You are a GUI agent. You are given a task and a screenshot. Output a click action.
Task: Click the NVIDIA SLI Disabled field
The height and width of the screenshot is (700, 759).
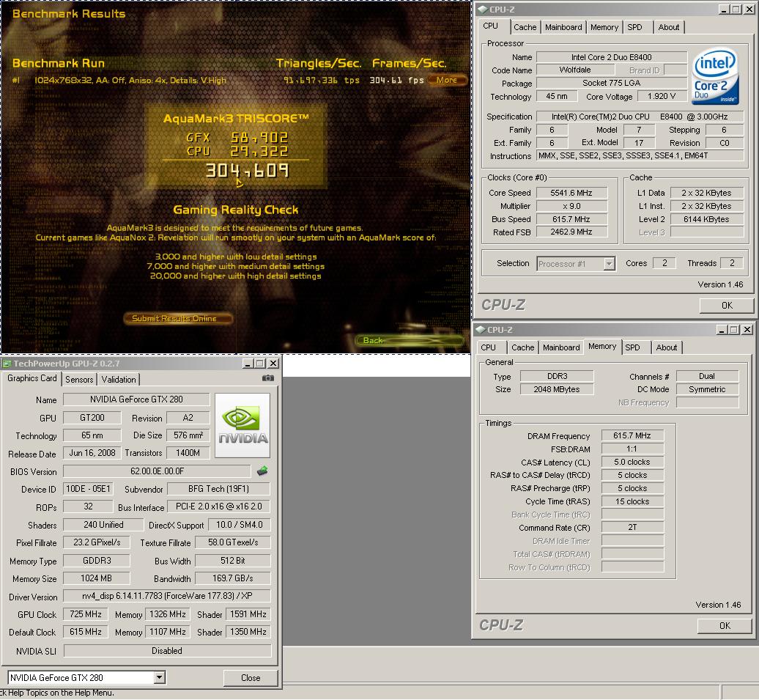167,651
